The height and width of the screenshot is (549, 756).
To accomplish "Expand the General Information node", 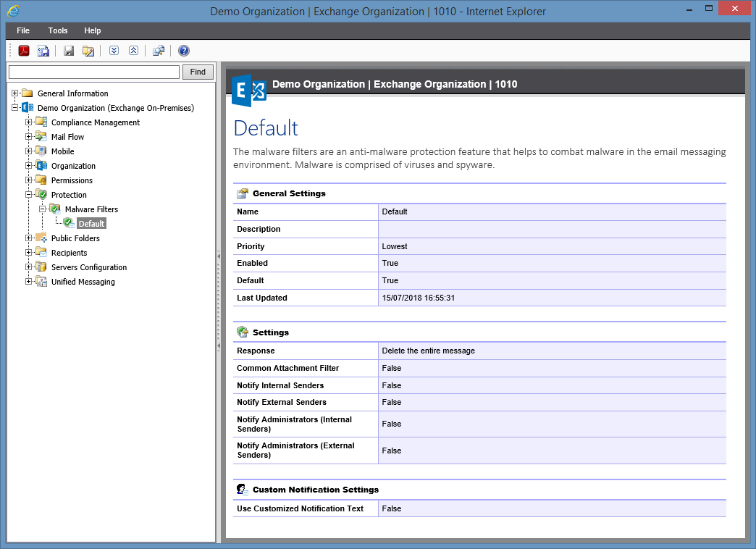I will (x=15, y=93).
